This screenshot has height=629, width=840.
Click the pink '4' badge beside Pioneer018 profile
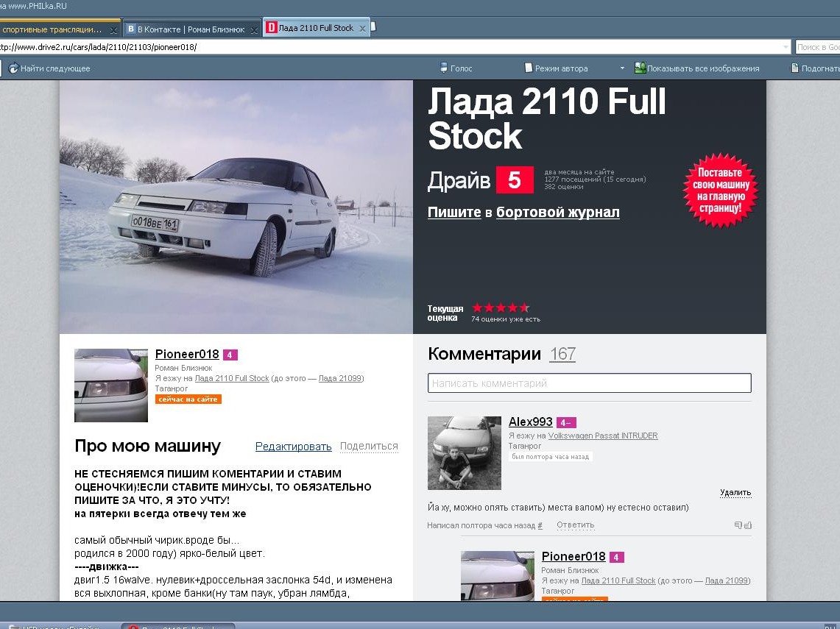230,355
